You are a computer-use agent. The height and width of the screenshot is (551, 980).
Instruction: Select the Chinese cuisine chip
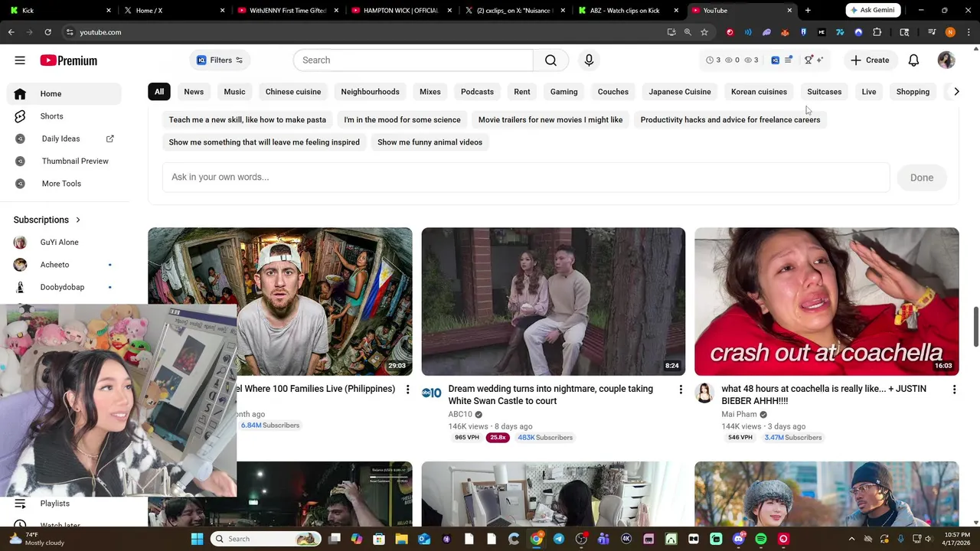[x=293, y=92]
